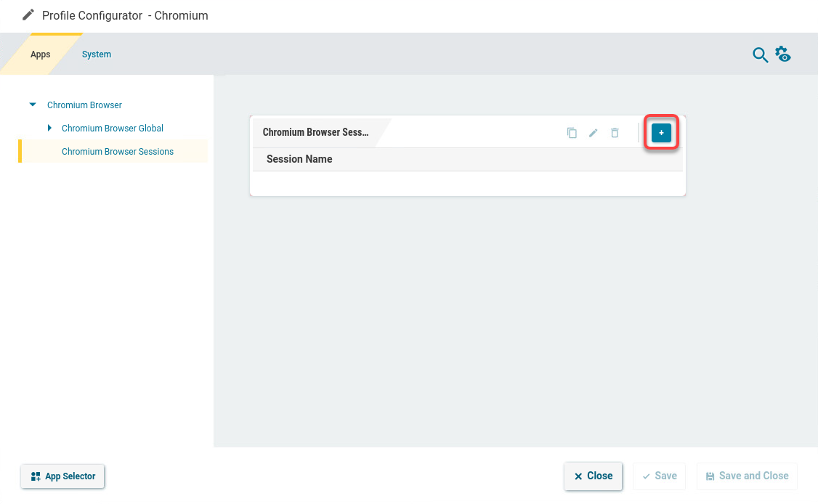Click the delete session trash icon
Image resolution: width=818 pixels, height=504 pixels.
pos(615,133)
